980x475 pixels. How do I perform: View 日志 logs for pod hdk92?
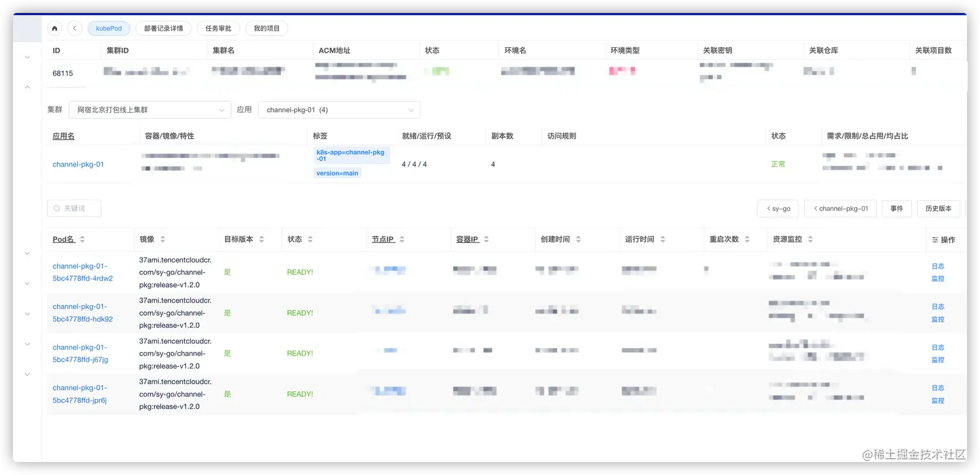pos(938,307)
